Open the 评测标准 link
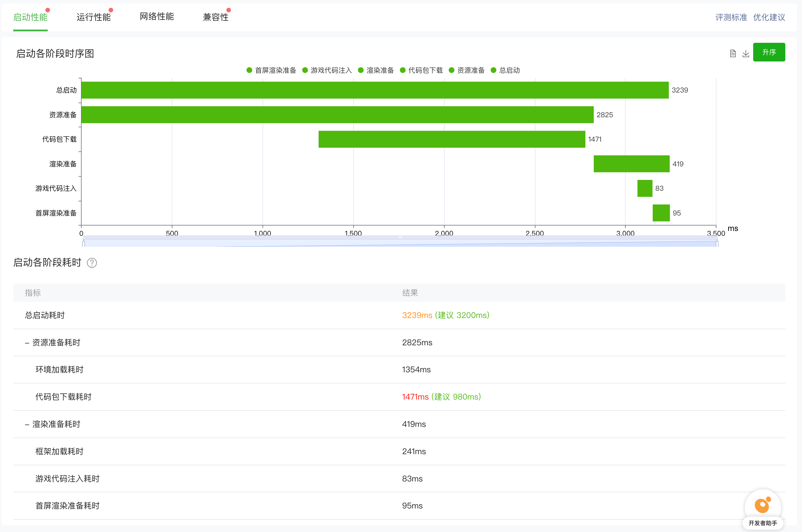 pos(731,17)
